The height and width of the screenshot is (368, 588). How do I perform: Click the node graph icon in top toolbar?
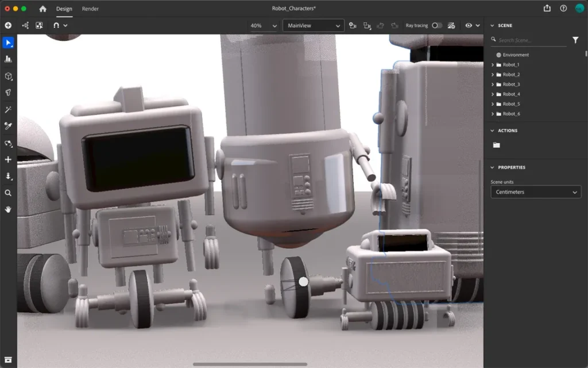click(x=25, y=25)
